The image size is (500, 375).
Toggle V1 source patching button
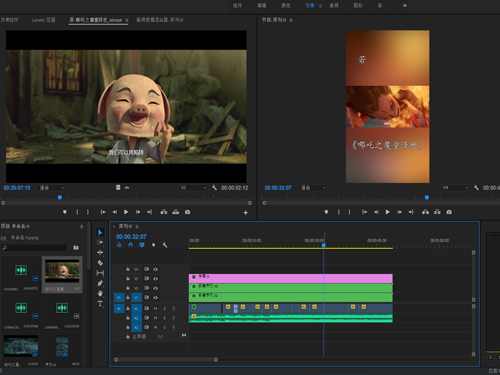click(119, 297)
